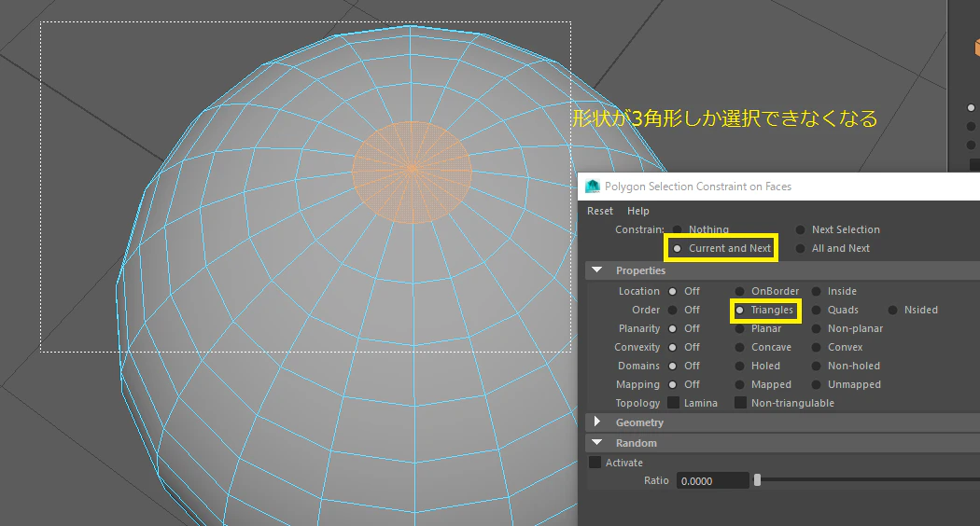The height and width of the screenshot is (526, 980).
Task: Enable the Non-triangulable checkbox
Action: coord(741,403)
